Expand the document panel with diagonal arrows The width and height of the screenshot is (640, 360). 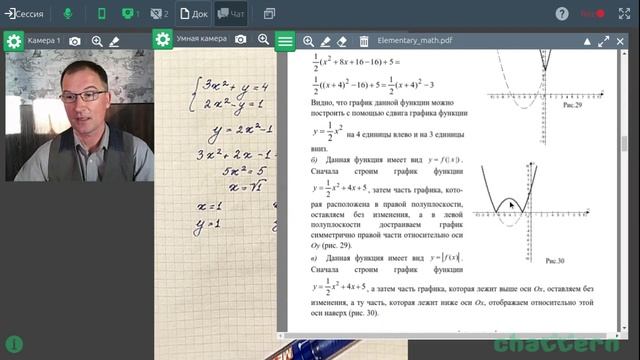coord(604,41)
